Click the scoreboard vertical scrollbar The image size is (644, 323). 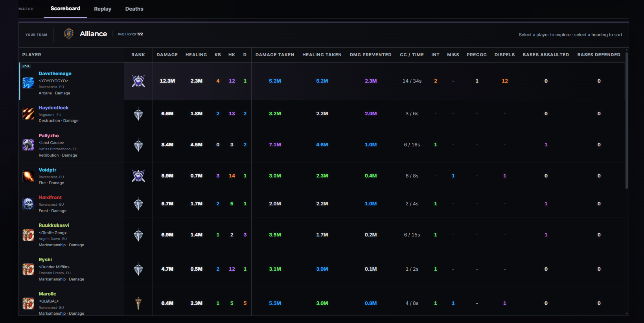[x=627, y=120]
